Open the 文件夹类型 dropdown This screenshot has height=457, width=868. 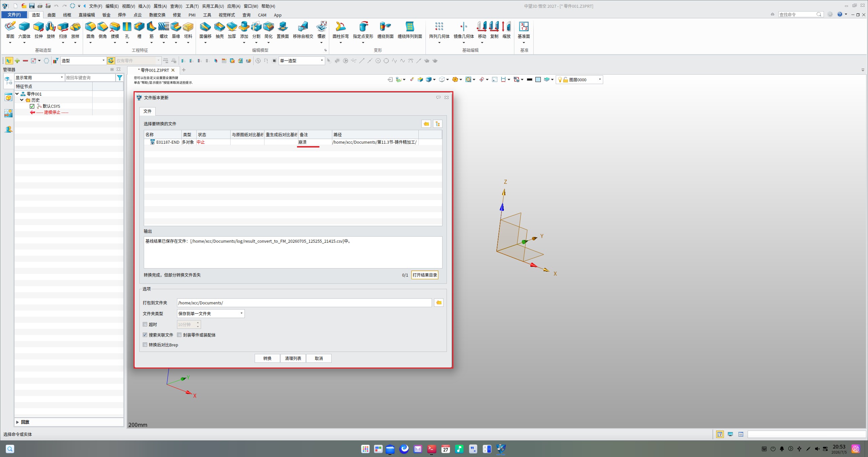[x=211, y=314]
